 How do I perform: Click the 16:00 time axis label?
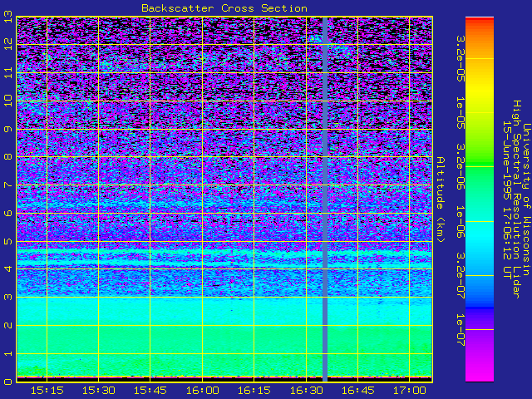(202, 391)
